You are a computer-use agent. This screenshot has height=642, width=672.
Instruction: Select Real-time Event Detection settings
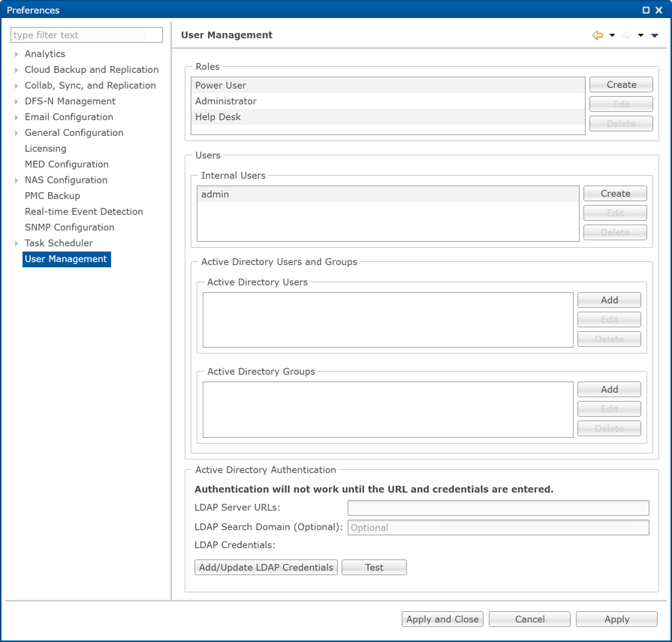[83, 211]
